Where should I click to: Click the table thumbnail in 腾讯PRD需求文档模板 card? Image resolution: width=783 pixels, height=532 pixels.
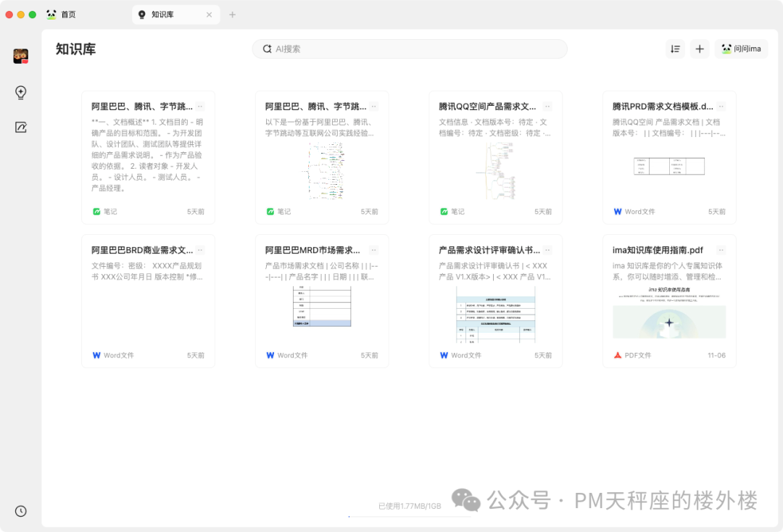tap(669, 166)
